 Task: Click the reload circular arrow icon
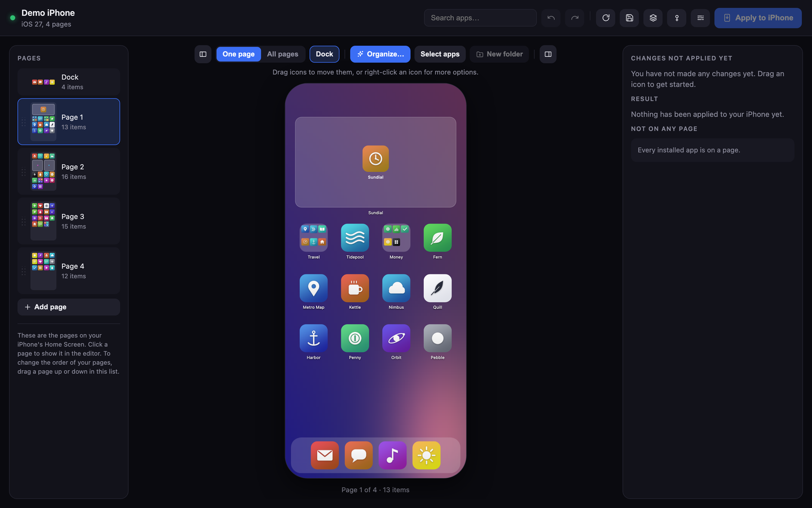coord(605,18)
